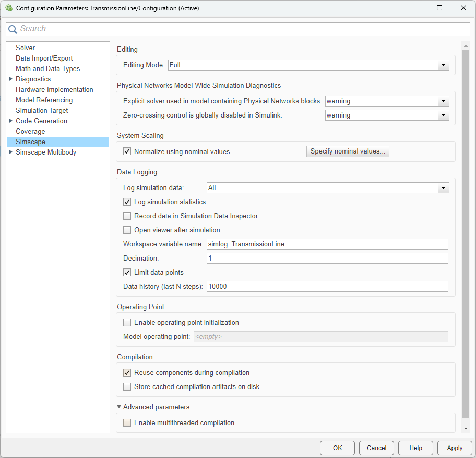Collapse the Advanced parameters section
The width and height of the screenshot is (476, 458).
pyautogui.click(x=119, y=407)
